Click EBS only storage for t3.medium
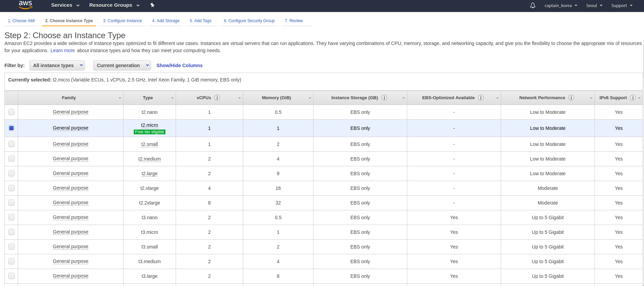 point(360,261)
